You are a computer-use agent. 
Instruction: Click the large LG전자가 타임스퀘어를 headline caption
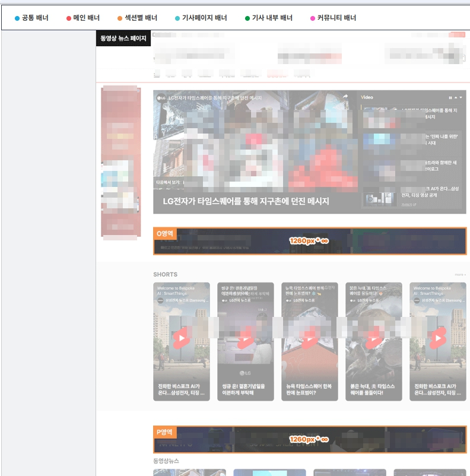click(246, 201)
